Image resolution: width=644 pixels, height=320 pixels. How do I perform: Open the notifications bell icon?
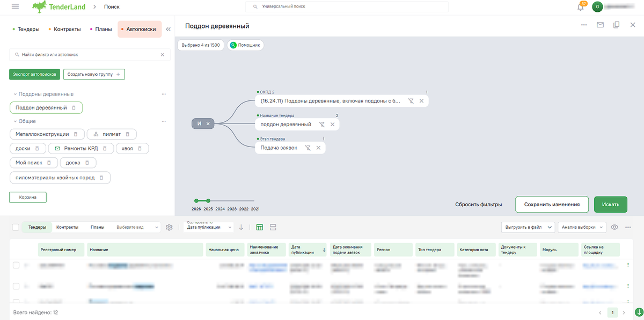click(x=581, y=7)
